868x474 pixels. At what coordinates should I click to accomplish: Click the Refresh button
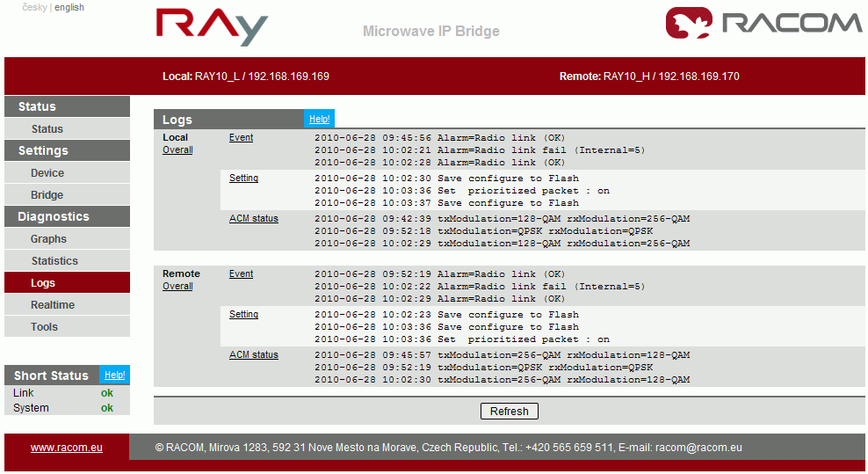510,412
